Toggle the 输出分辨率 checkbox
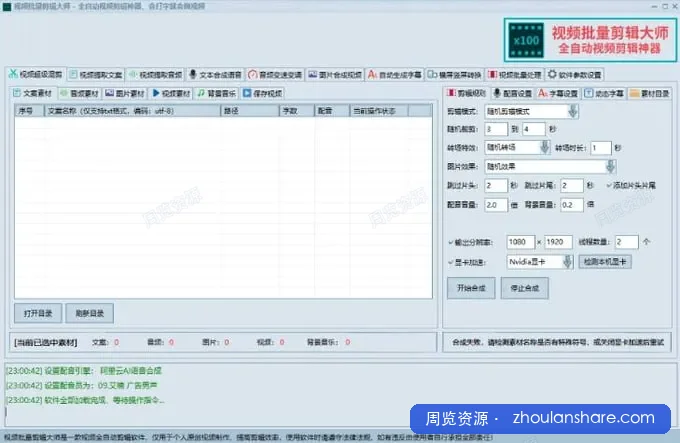Image resolution: width=680 pixels, height=443 pixels. click(471, 242)
